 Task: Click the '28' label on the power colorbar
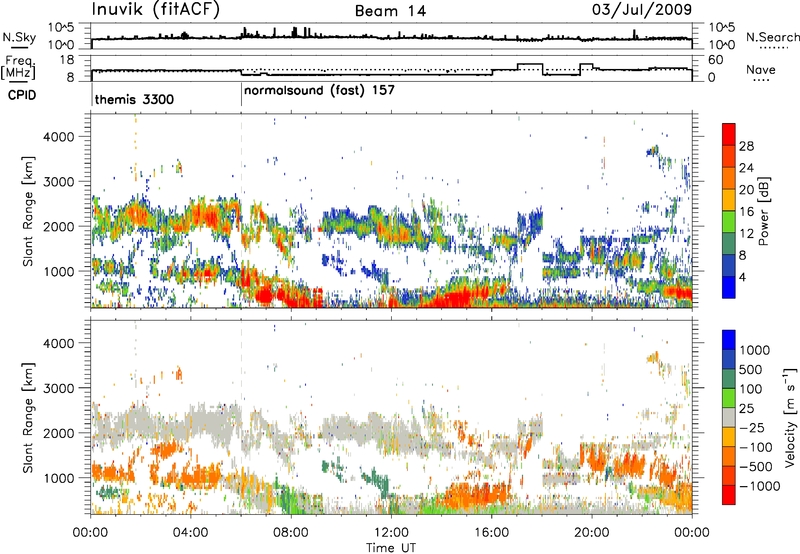click(x=746, y=146)
